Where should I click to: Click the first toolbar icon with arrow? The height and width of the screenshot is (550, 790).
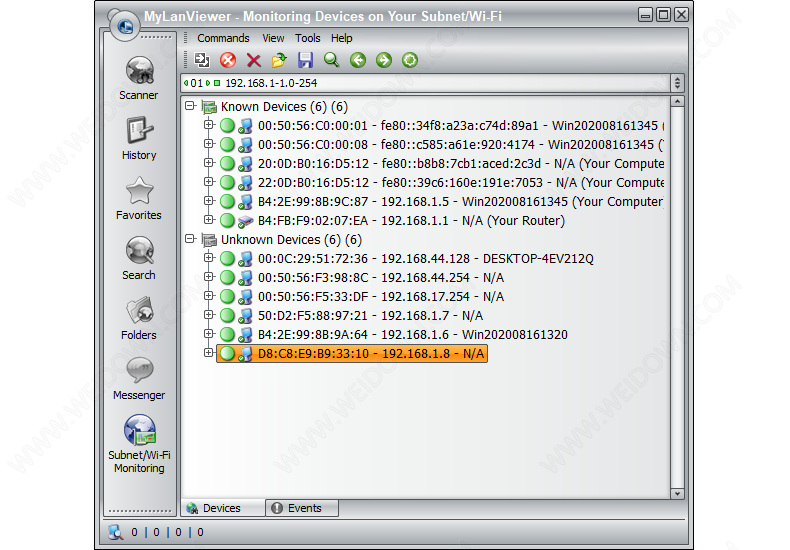202,60
